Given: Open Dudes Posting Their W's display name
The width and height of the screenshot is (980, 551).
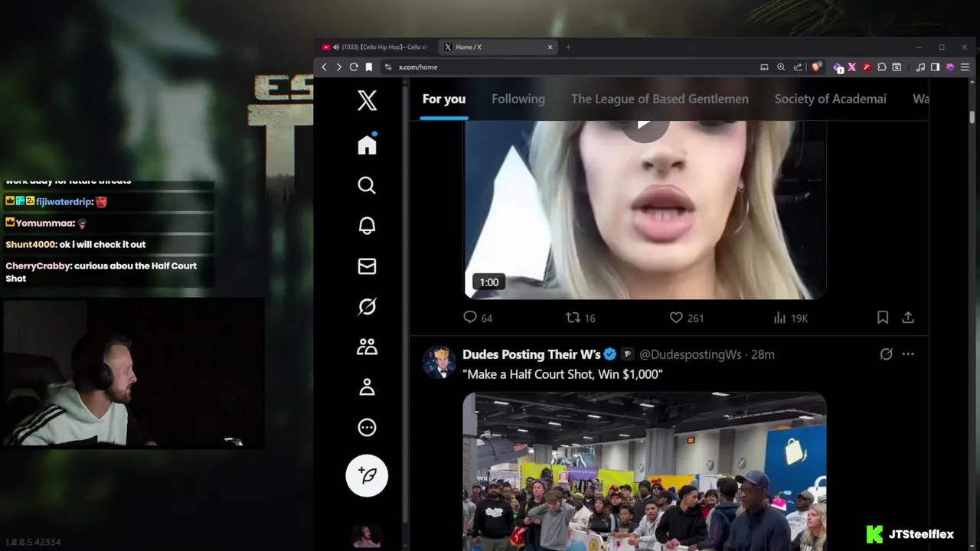Looking at the screenshot, I should click(531, 354).
